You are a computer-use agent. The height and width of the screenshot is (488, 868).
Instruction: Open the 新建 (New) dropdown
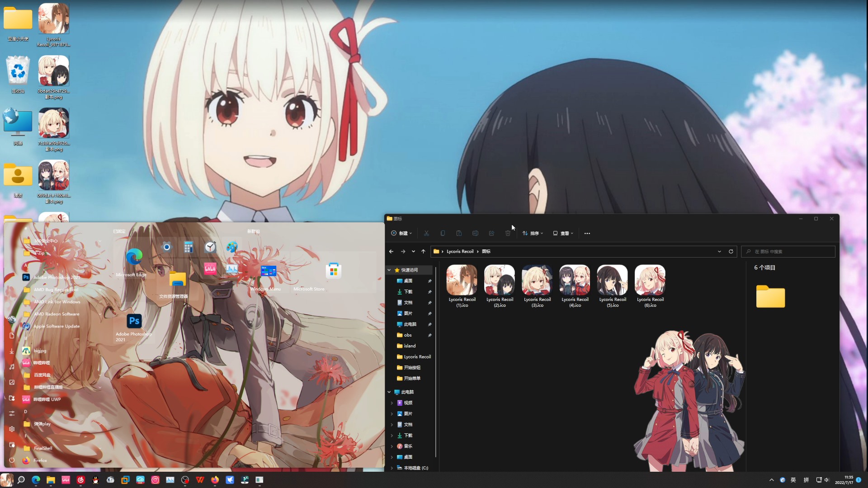click(401, 234)
